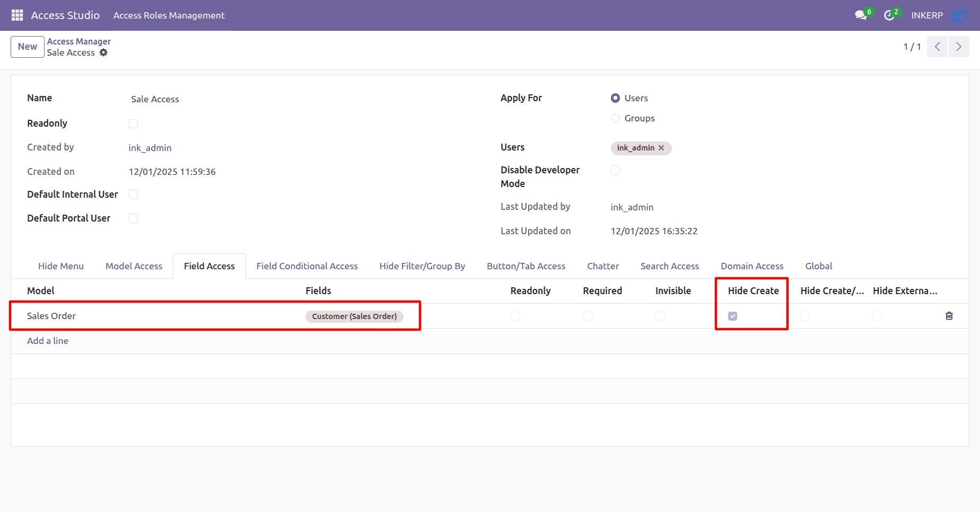
Task: Click Add a line link
Action: pos(48,341)
